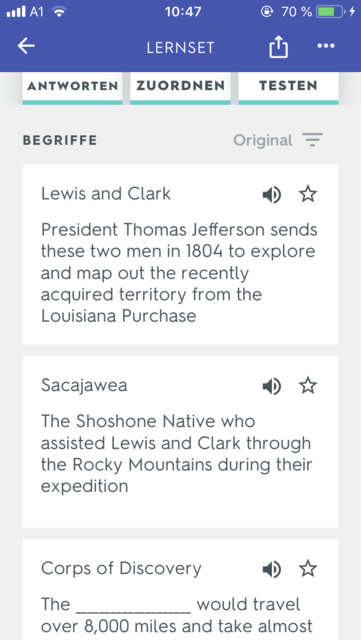Open the sort filter icon
361x640 pixels.
click(x=312, y=140)
